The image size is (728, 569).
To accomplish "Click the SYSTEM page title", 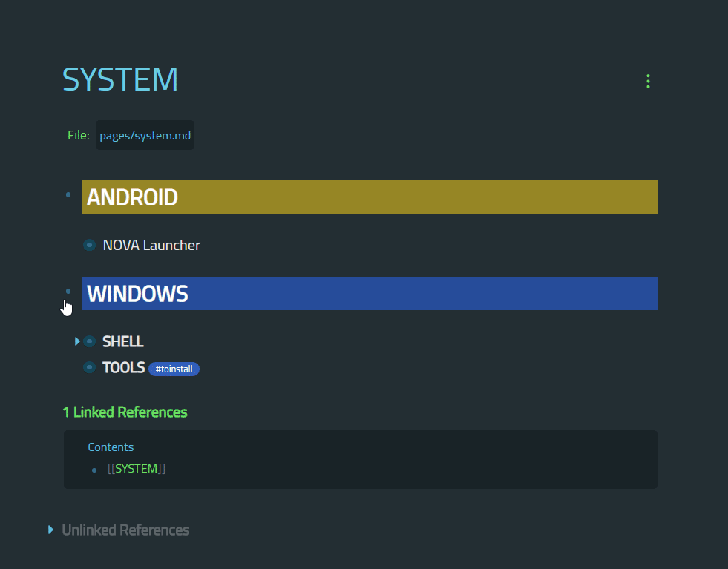I will coord(120,79).
